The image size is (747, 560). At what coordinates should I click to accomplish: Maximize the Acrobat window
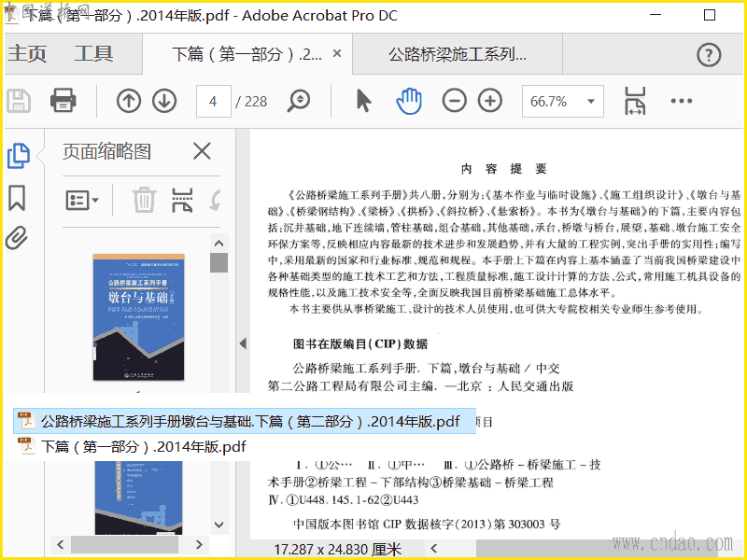click(710, 15)
